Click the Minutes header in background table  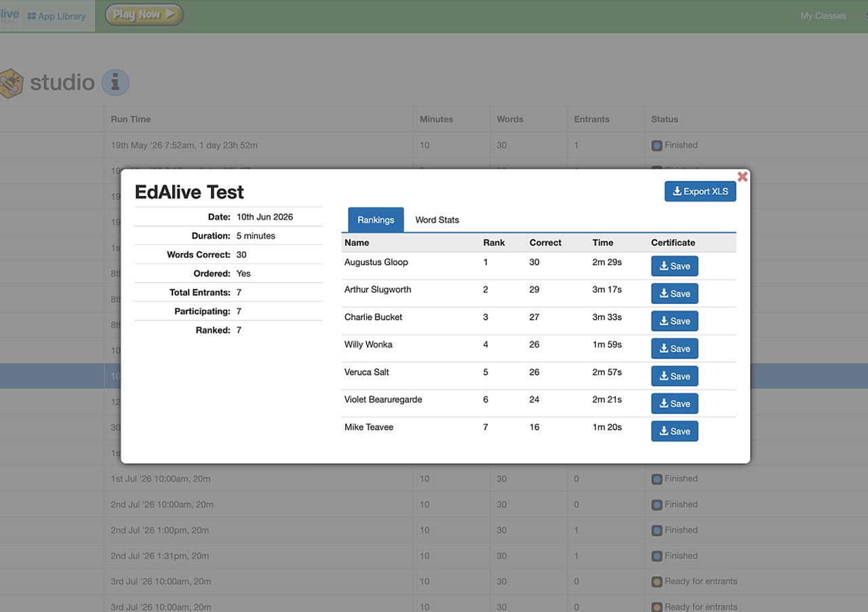click(x=436, y=119)
